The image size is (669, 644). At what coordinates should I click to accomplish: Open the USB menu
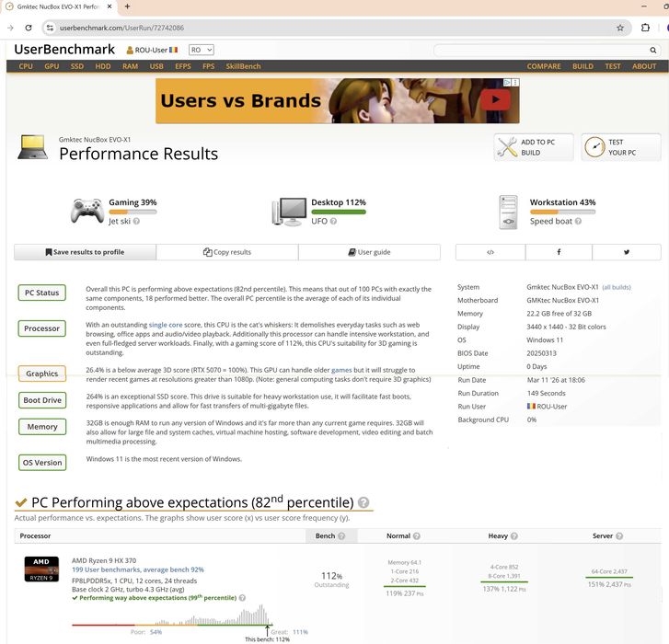156,66
